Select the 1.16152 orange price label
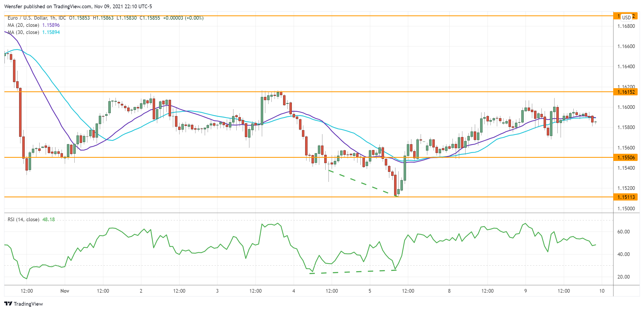 point(626,92)
